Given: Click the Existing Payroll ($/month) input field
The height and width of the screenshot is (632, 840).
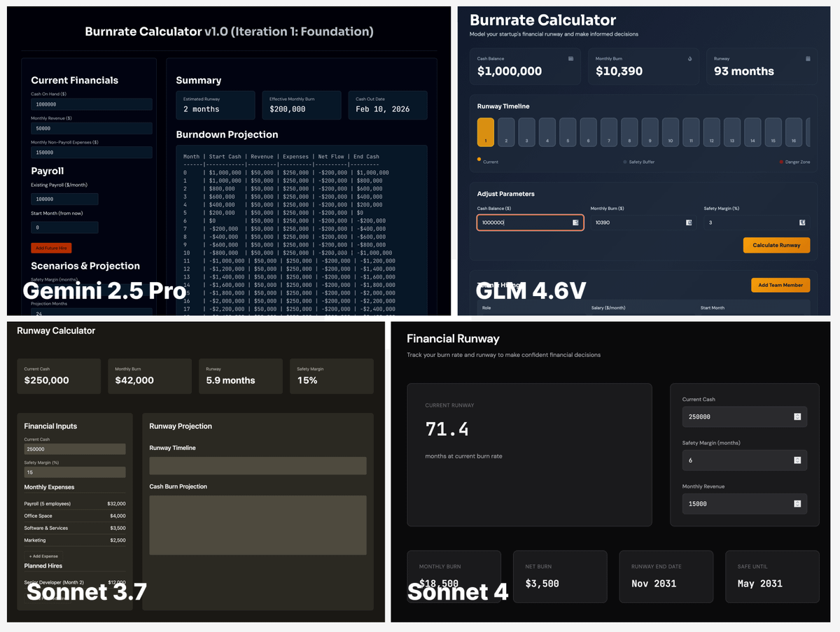Looking at the screenshot, I should pyautogui.click(x=64, y=199).
